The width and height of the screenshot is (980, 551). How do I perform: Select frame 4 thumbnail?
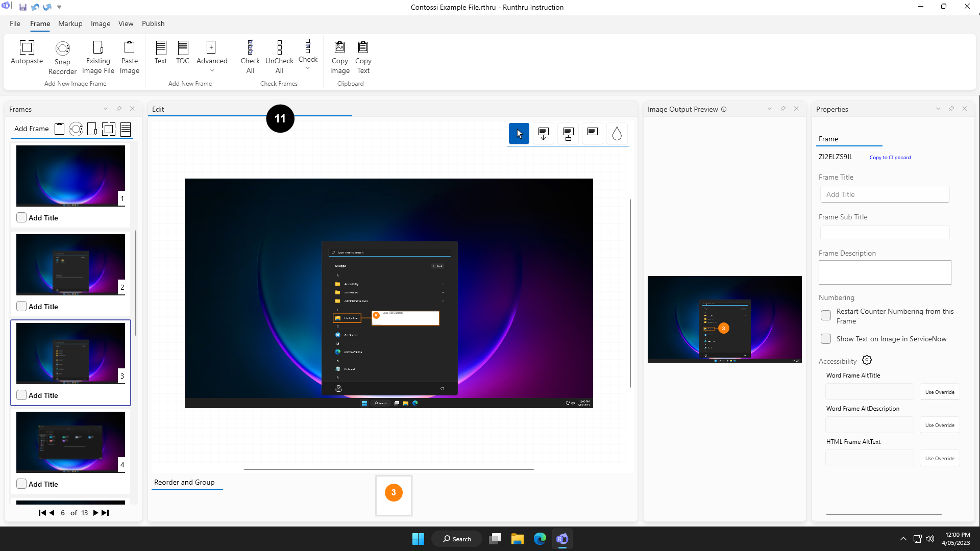coord(70,442)
